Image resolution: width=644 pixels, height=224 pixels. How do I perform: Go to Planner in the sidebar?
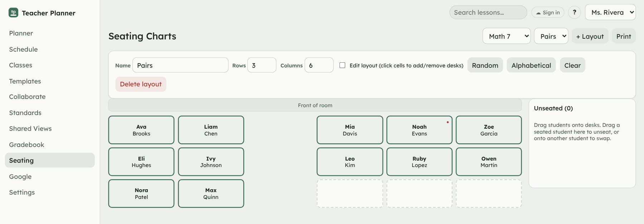tap(50, 33)
